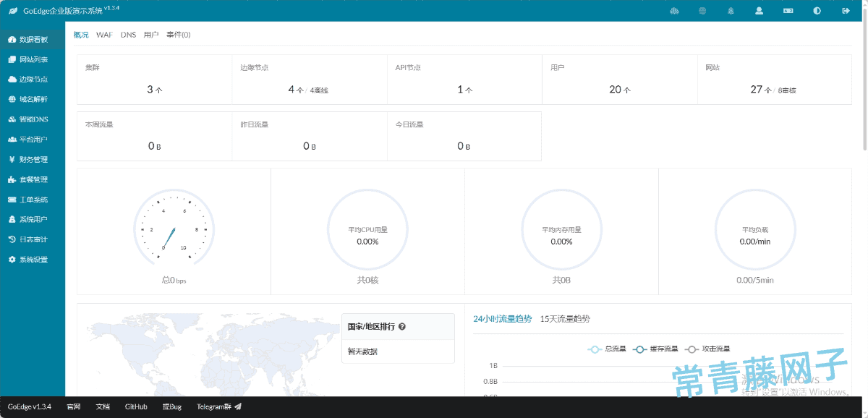
Task: Select the 24小时流量趋势 tab
Action: click(503, 319)
